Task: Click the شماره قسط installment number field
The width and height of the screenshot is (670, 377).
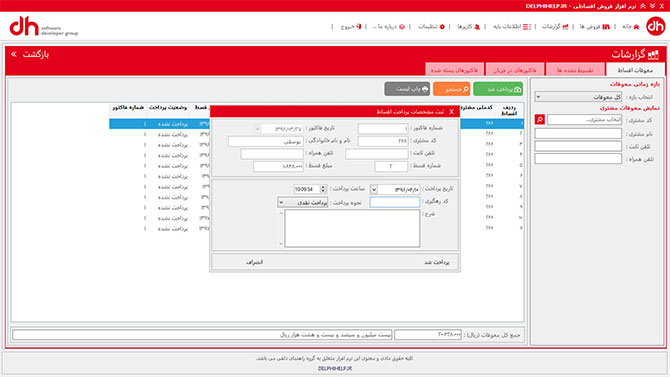Action: [391, 166]
